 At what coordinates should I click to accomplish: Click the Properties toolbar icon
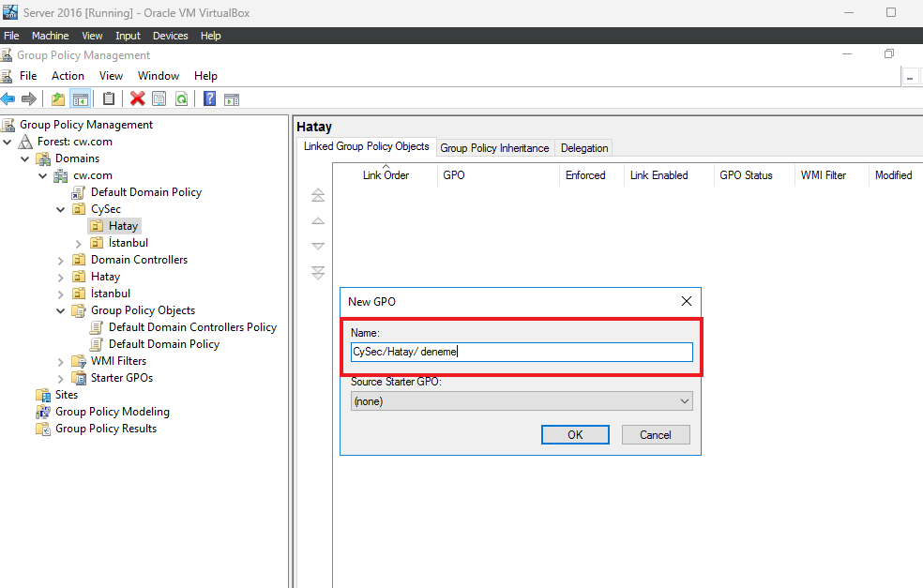point(159,98)
